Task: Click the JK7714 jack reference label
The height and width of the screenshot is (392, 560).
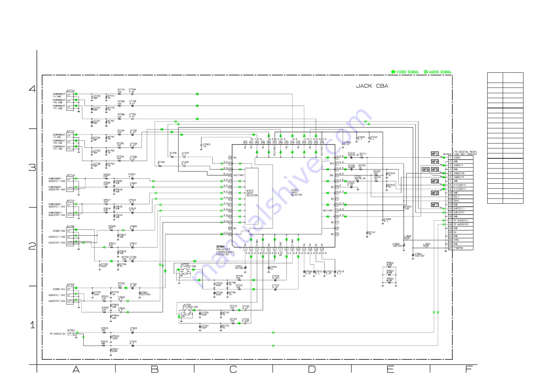Action: pyautogui.click(x=70, y=175)
